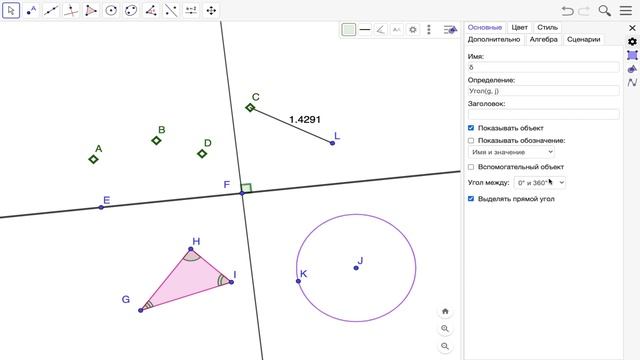
Task: Undo the last action
Action: [x=567, y=11]
